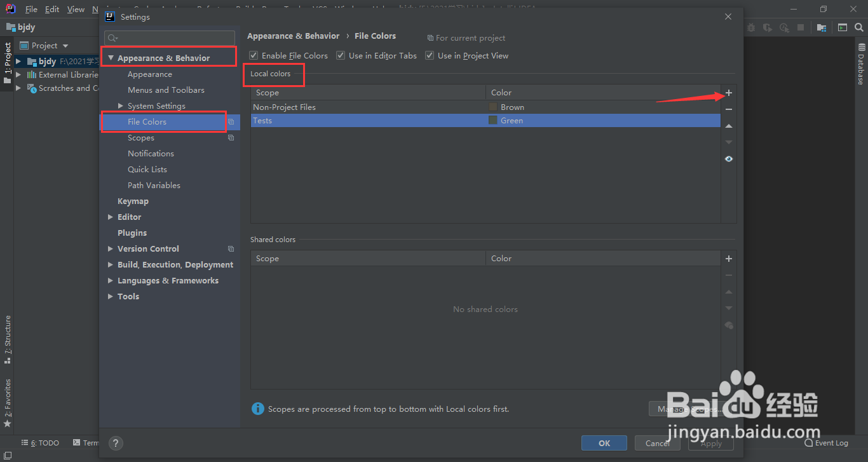This screenshot has width=868, height=462.
Task: Collapse the bjdy project root node
Action: [x=18, y=62]
